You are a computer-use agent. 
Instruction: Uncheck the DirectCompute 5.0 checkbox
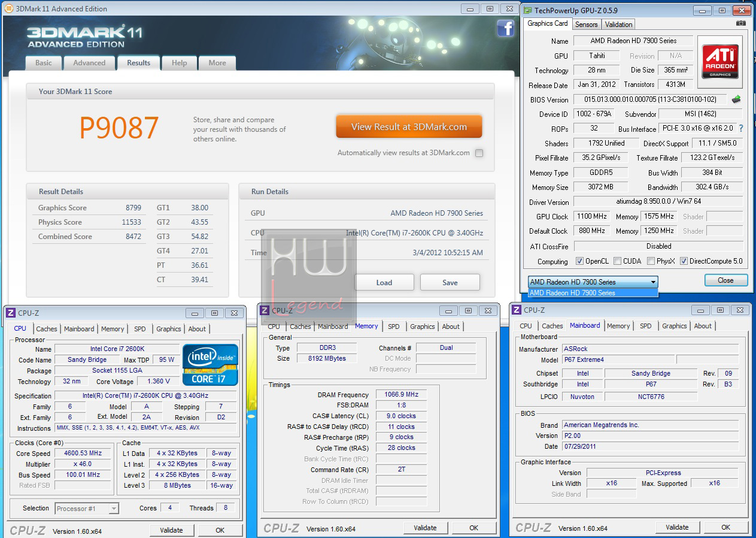click(684, 261)
